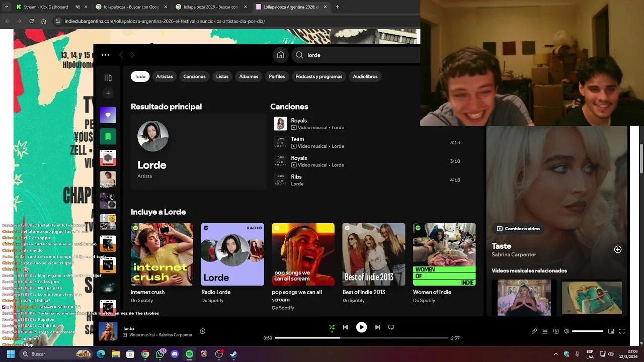Viewport: 644px width, 362px height.
Task: Click the browser home icon
Action: (x=43, y=21)
